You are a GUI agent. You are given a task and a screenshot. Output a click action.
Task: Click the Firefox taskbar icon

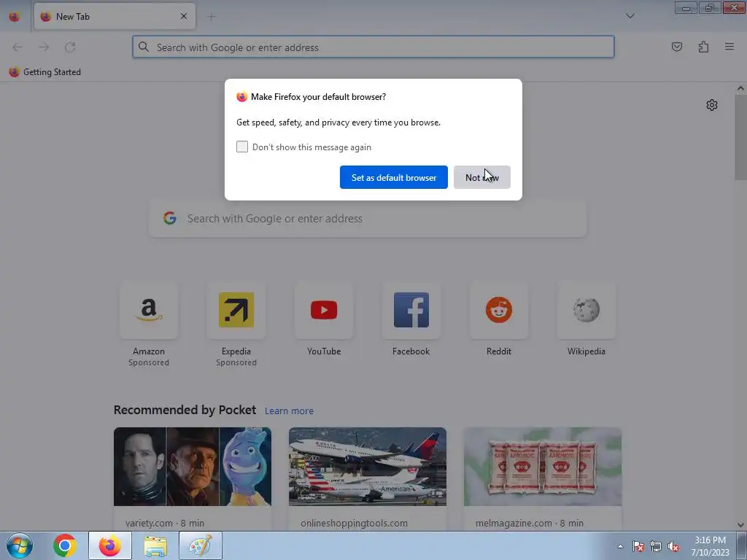(x=110, y=545)
